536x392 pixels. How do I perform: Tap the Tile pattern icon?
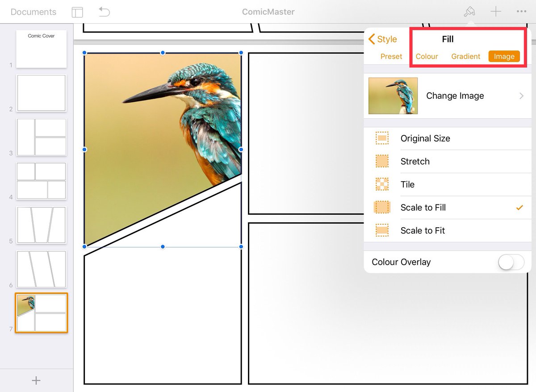click(x=382, y=184)
